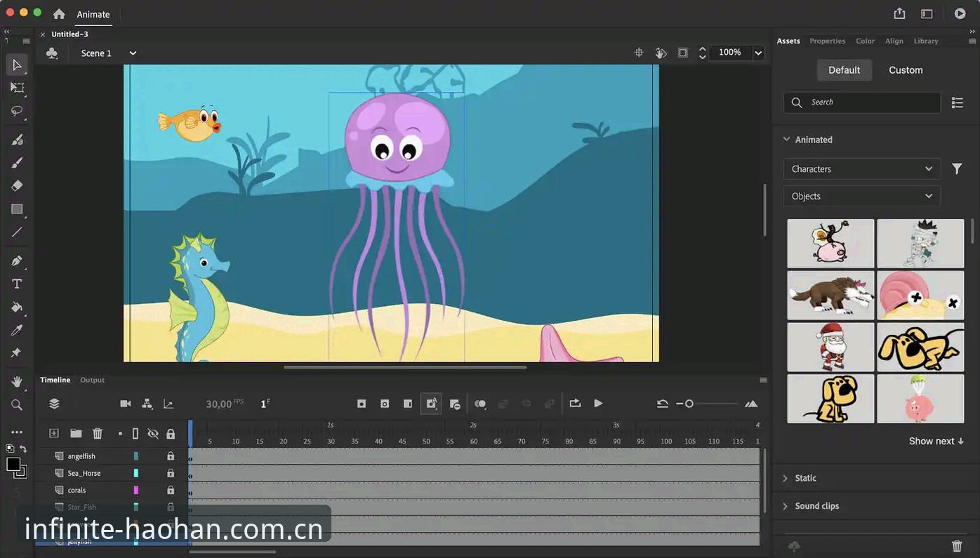
Task: Click the filter funnel icon in Assets
Action: click(x=956, y=168)
